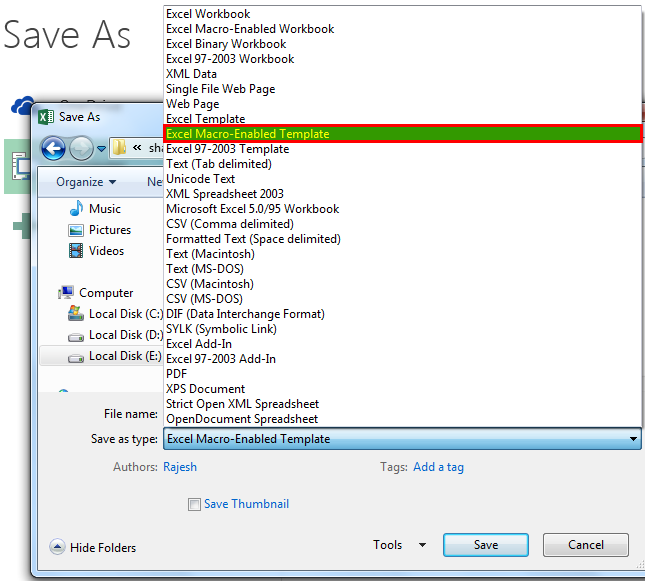Pick Unicode Text option
The height and width of the screenshot is (581, 645).
coord(402,179)
